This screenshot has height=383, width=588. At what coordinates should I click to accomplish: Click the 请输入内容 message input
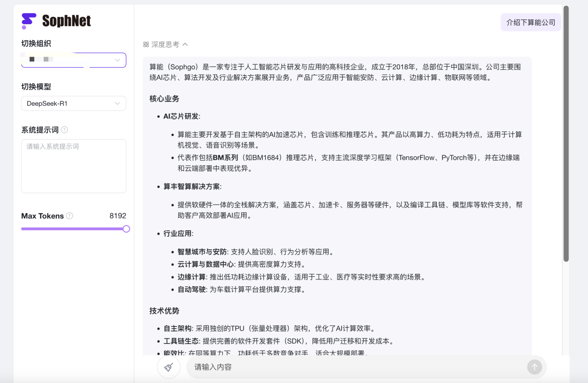(356, 367)
